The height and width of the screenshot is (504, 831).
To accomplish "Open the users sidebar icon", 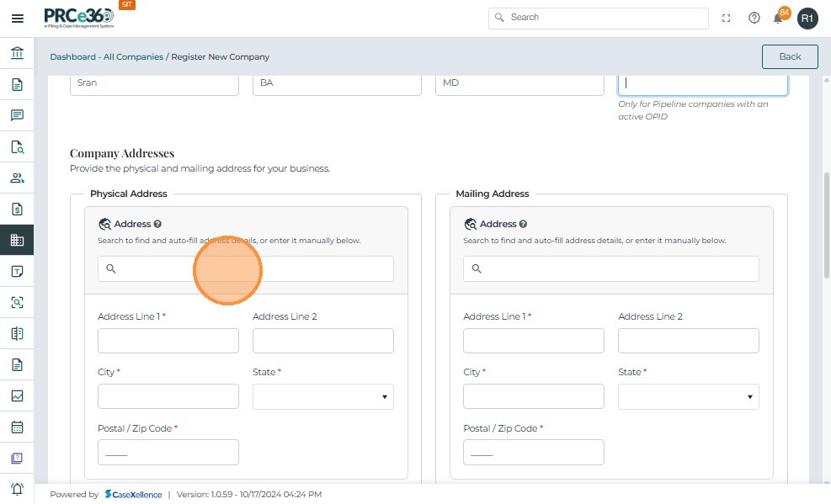I will click(x=17, y=178).
